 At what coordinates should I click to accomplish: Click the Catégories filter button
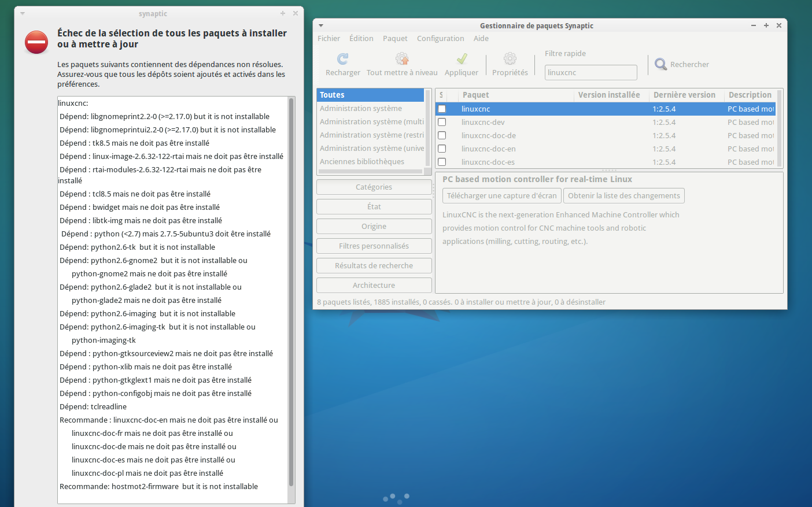tap(374, 187)
